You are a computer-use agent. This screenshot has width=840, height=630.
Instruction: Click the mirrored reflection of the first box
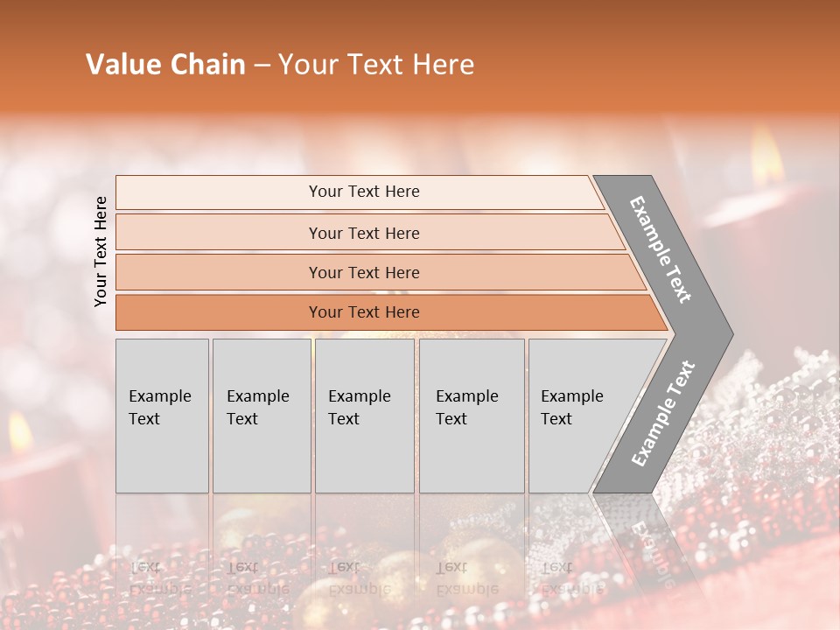(162, 551)
